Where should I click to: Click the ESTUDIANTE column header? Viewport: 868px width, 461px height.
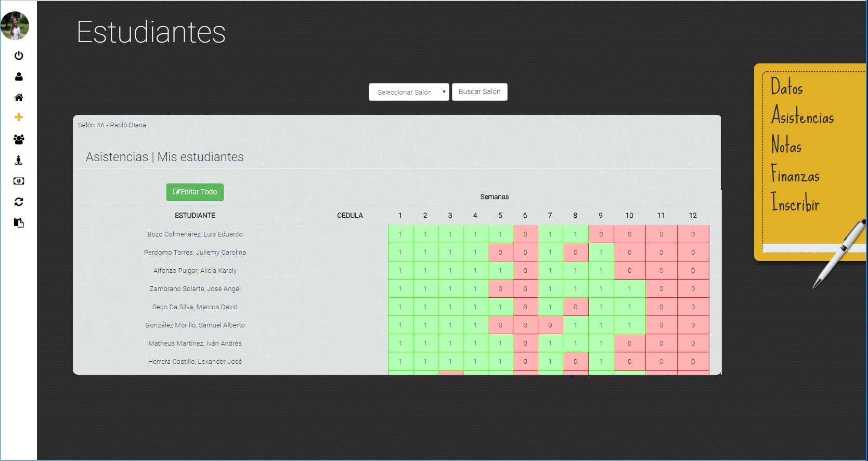click(195, 216)
